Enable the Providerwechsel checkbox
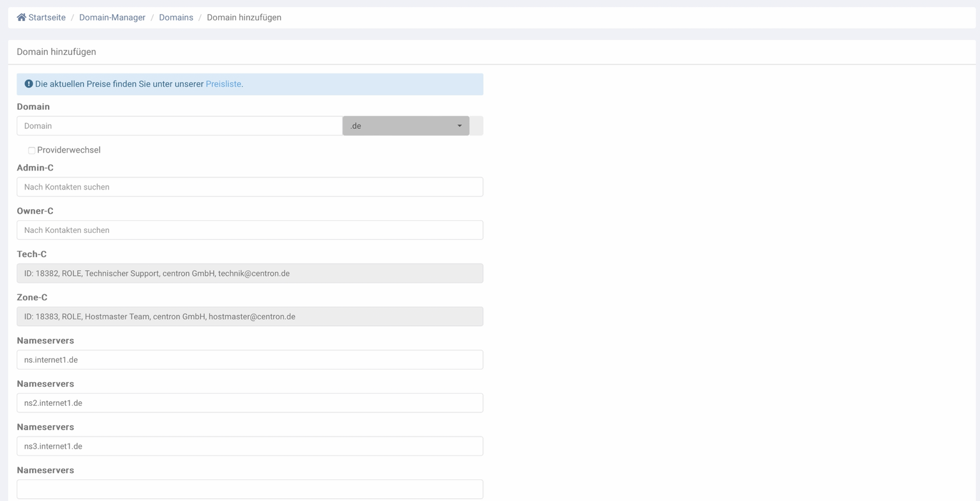This screenshot has width=980, height=501. pos(31,151)
